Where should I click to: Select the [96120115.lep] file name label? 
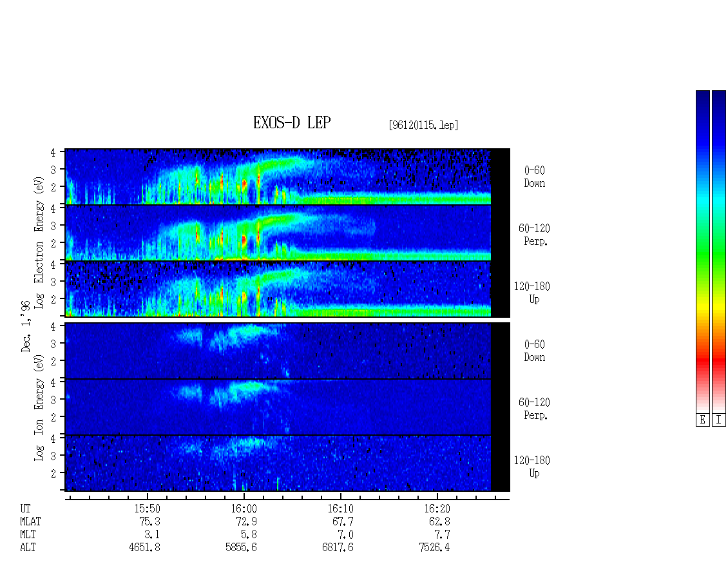pos(423,125)
